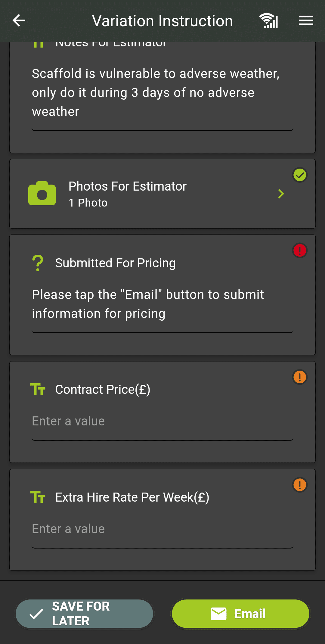The image size is (325, 644).
Task: Tap the text icon beside Contract Price
Action: tap(38, 389)
